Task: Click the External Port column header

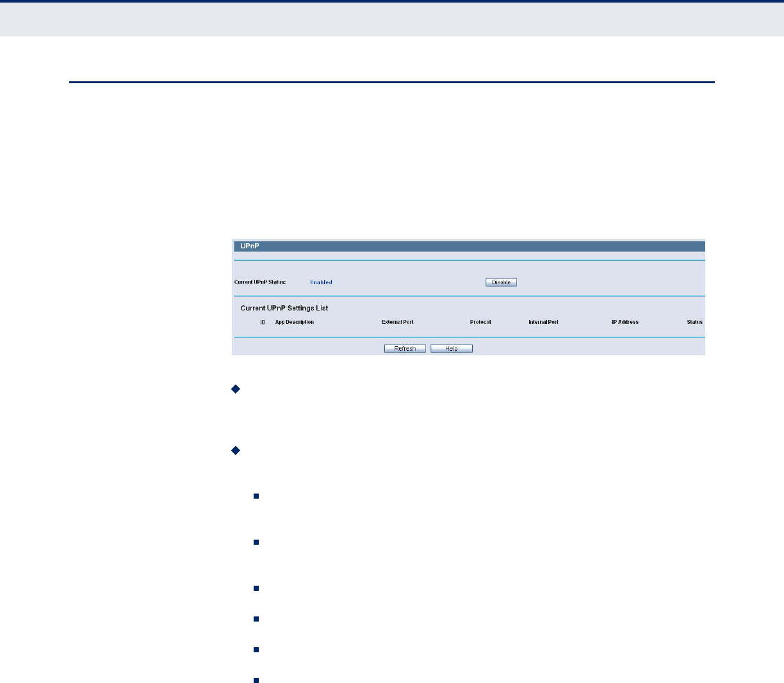Action: [x=398, y=322]
